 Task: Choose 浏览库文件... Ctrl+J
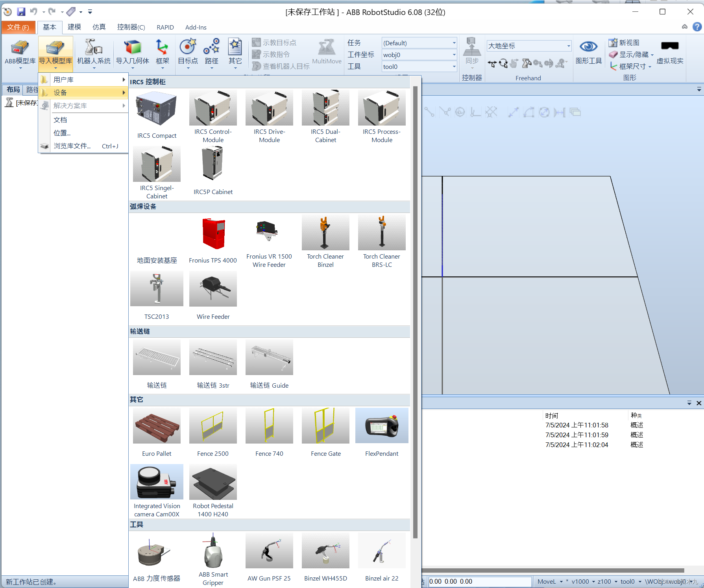tap(83, 146)
